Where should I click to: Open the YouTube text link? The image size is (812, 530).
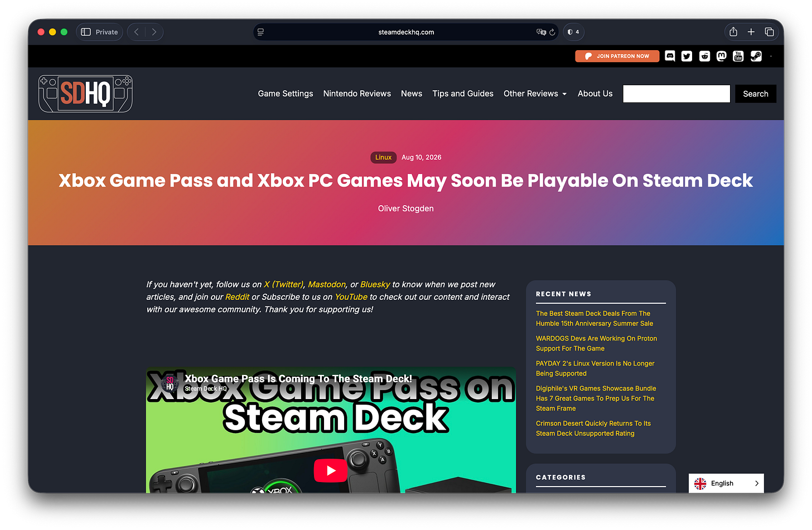tap(351, 297)
